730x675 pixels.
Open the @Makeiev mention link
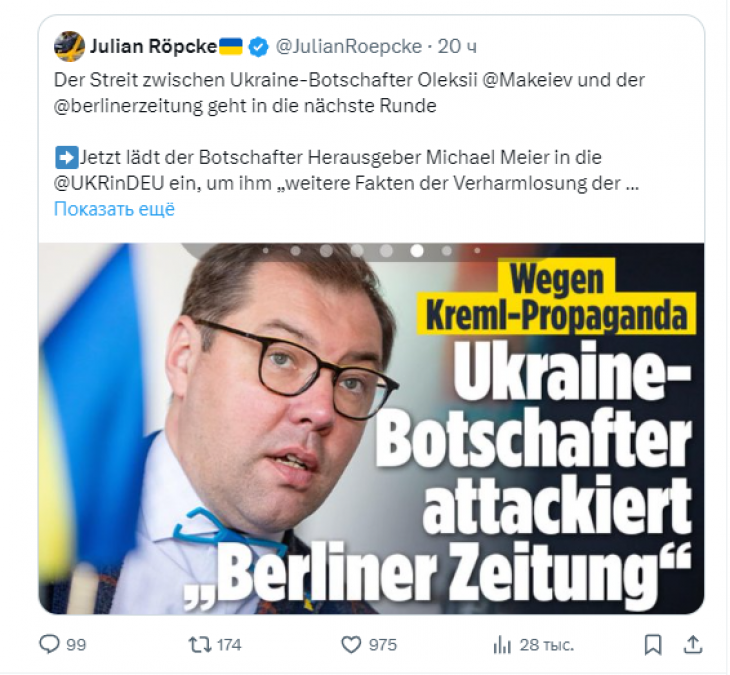pyautogui.click(x=527, y=80)
